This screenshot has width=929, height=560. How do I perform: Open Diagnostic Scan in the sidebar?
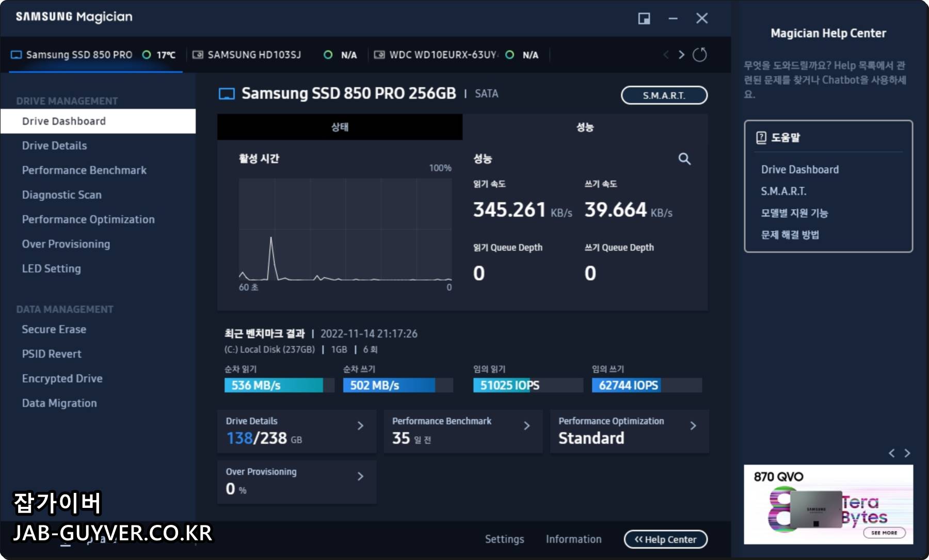point(98,195)
